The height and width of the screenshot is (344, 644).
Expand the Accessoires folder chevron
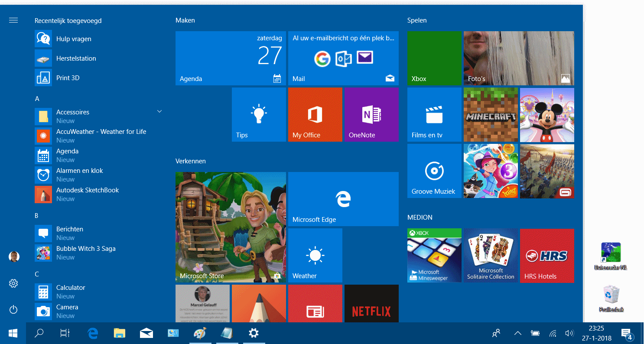[159, 112]
